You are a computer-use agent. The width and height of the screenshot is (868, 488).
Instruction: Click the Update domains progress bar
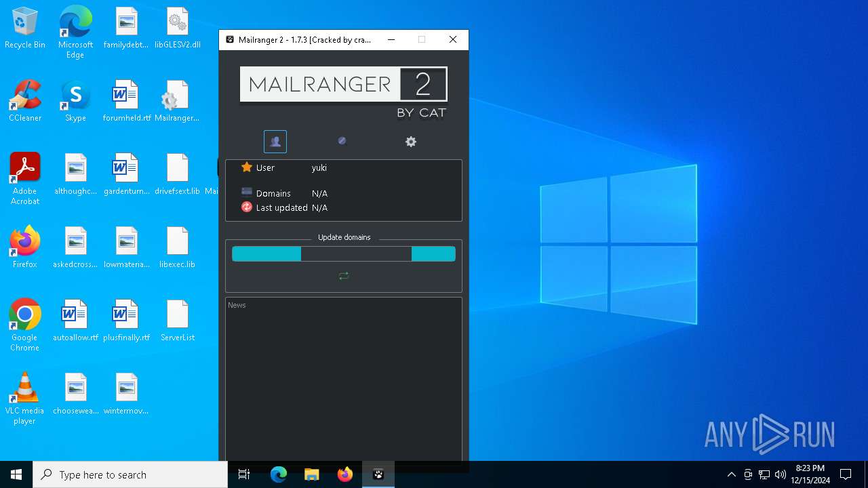pyautogui.click(x=344, y=254)
